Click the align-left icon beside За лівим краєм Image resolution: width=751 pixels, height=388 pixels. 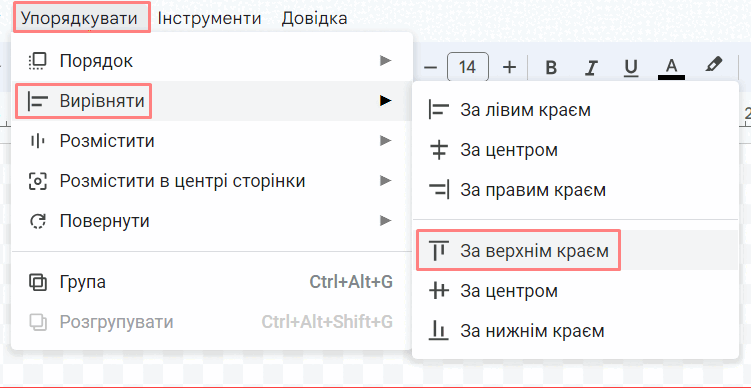tap(439, 110)
